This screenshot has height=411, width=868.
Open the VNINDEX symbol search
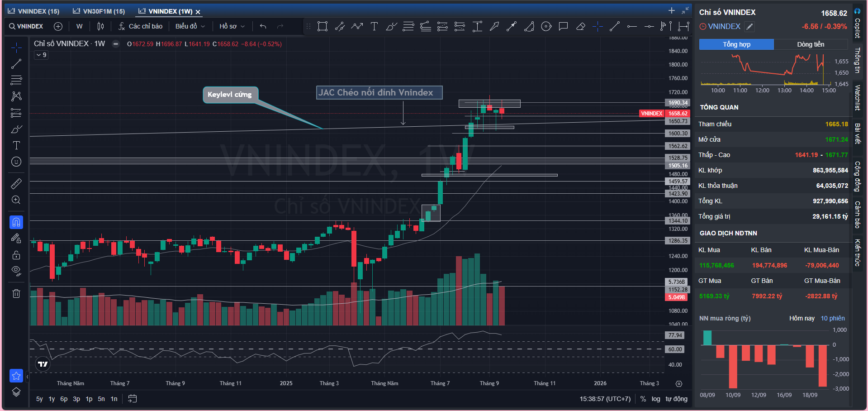coord(26,26)
